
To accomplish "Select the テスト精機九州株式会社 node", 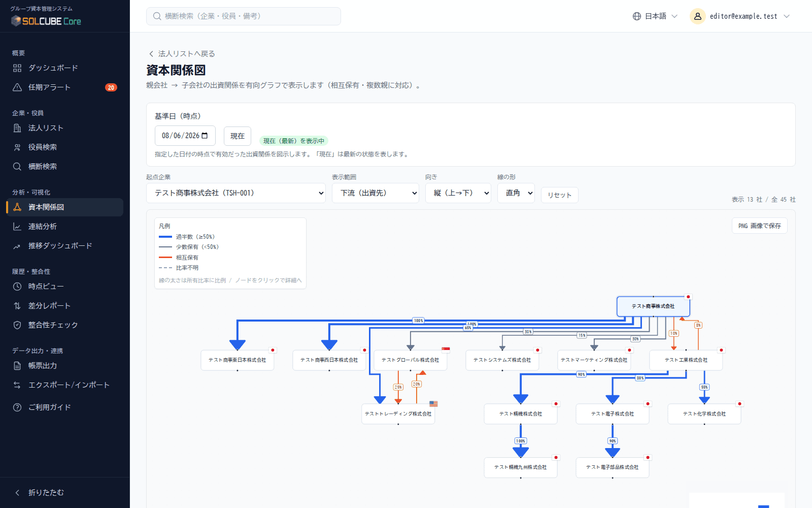I will coord(521,467).
